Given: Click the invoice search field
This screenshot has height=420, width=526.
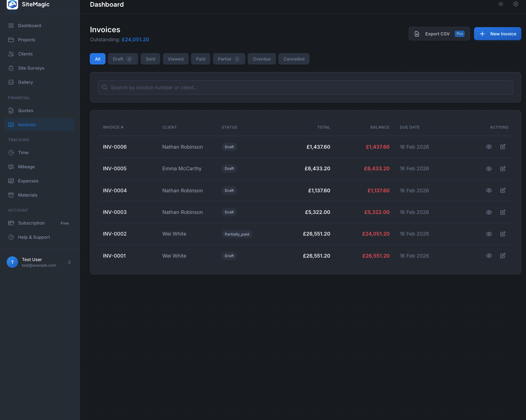Looking at the screenshot, I should point(306,87).
